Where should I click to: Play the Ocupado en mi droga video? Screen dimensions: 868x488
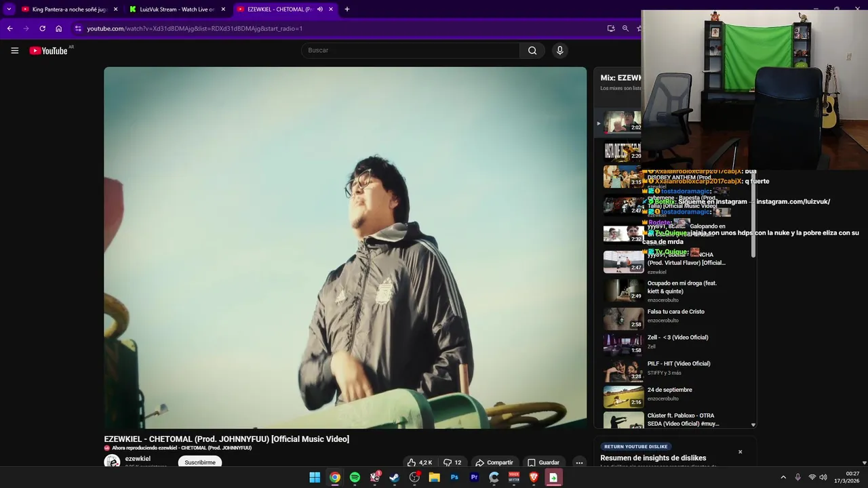tap(682, 287)
